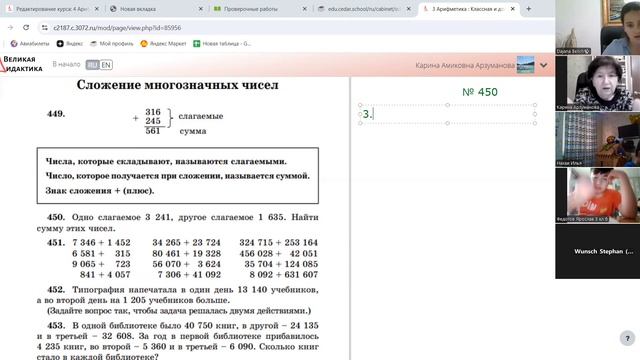Open the help question mark button
The width and height of the screenshot is (640, 360).
tap(627, 338)
